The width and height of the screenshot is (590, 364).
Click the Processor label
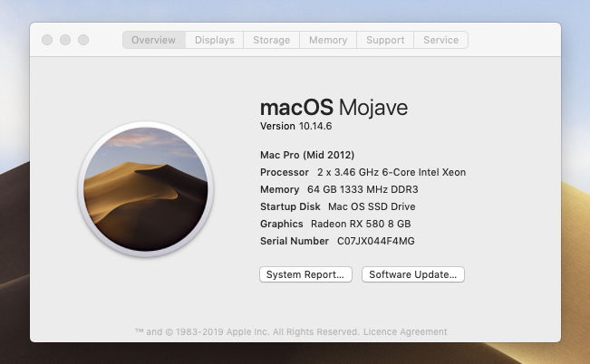285,172
